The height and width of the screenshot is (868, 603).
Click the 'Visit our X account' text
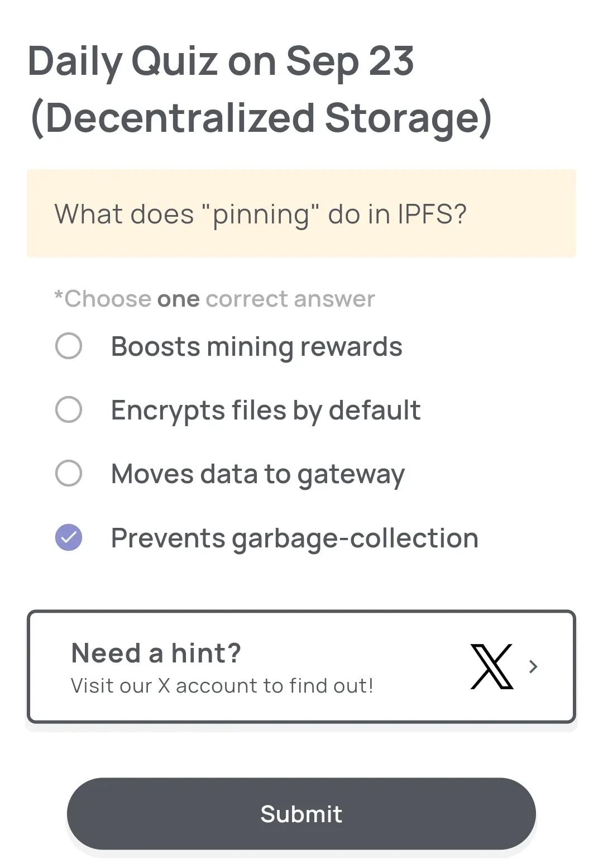tap(222, 685)
